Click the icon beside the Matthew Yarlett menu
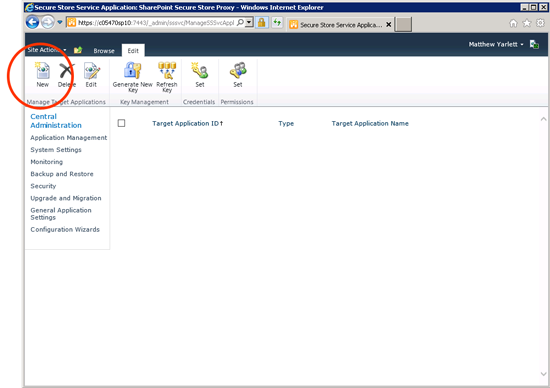550x388 pixels. 534,45
